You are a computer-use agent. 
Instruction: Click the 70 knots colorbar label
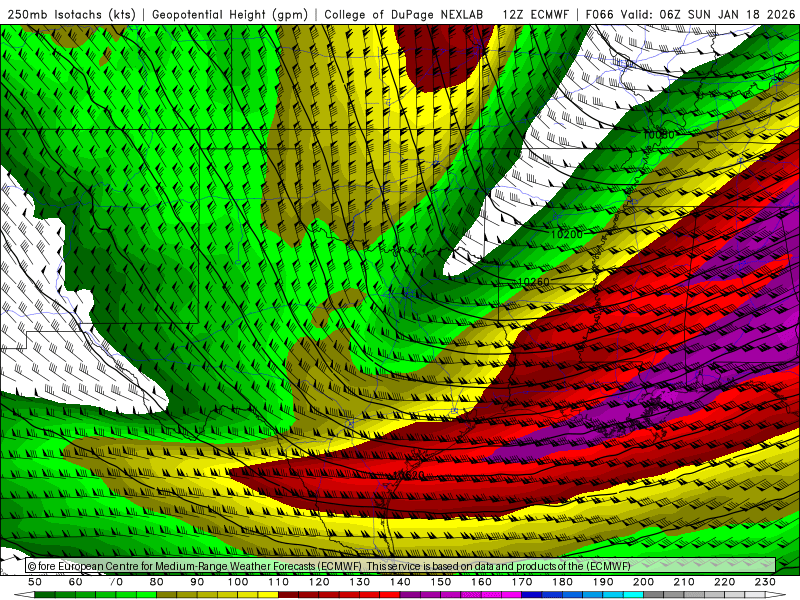pos(116,582)
